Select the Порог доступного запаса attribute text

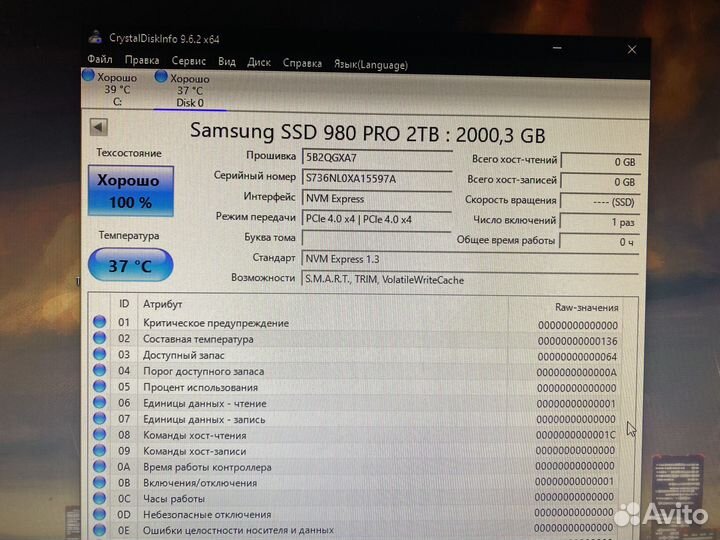tap(203, 371)
